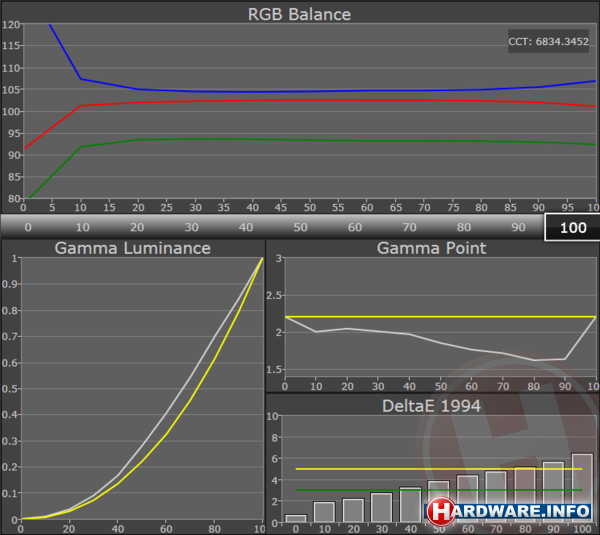Select the 0 step in grayscale strip
The height and width of the screenshot is (535, 600).
coord(27,227)
